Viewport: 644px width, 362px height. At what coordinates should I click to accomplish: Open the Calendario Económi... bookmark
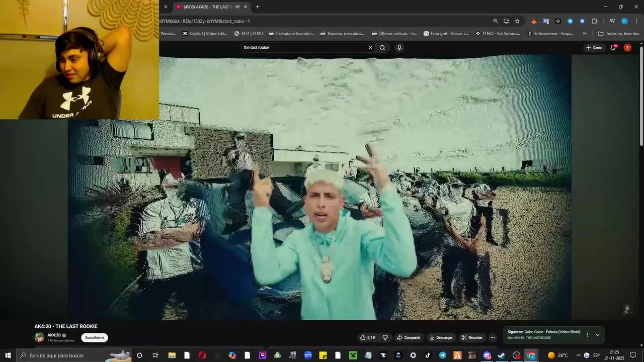291,34
